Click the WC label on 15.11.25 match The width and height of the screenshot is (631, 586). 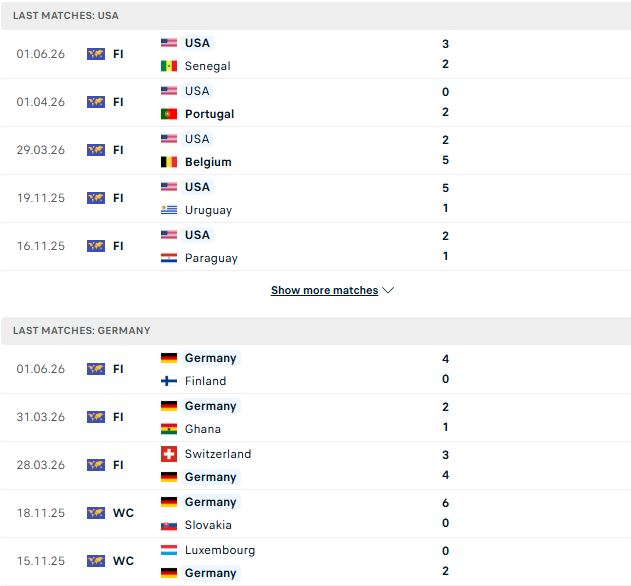click(123, 561)
